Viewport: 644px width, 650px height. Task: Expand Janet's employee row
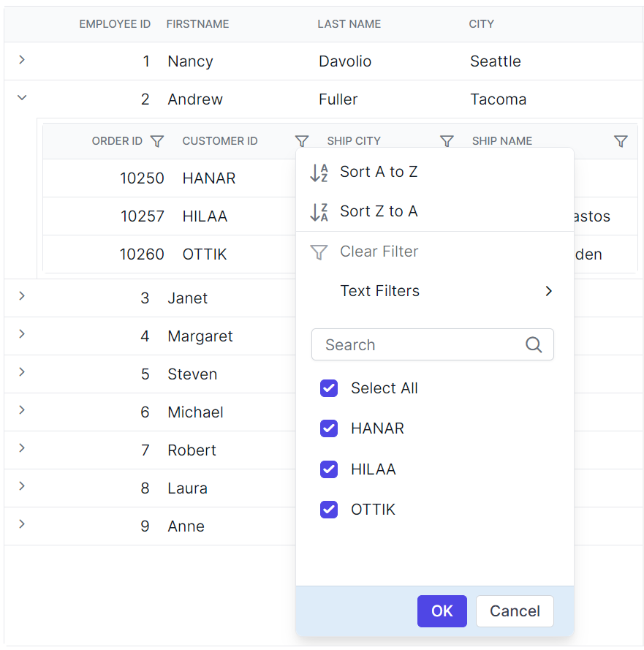pyautogui.click(x=22, y=296)
